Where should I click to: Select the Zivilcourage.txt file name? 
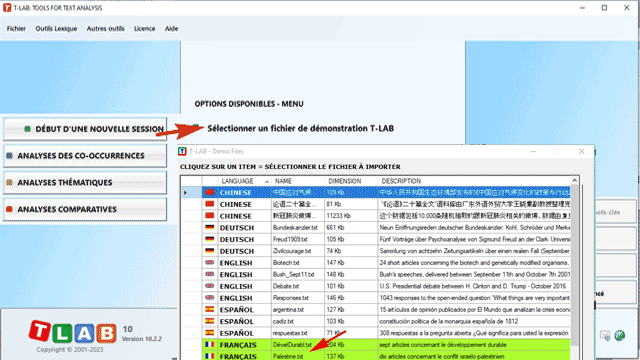292,251
